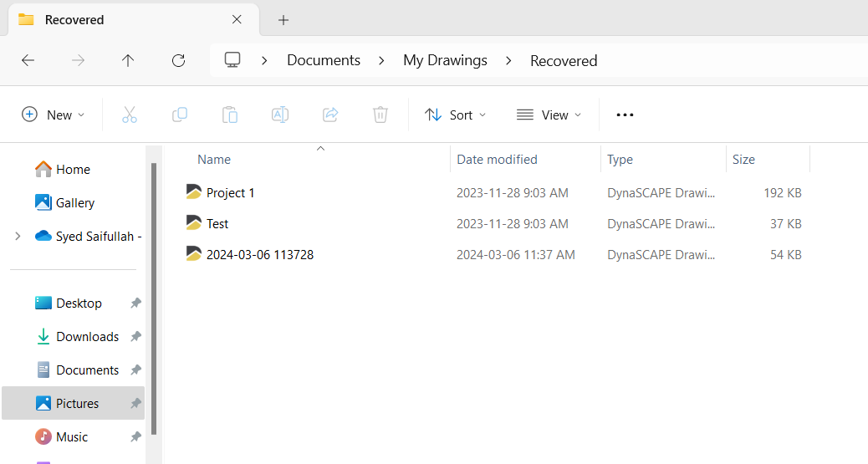Click the Copy icon in toolbar
Screen dimensions: 868x464
pos(180,115)
